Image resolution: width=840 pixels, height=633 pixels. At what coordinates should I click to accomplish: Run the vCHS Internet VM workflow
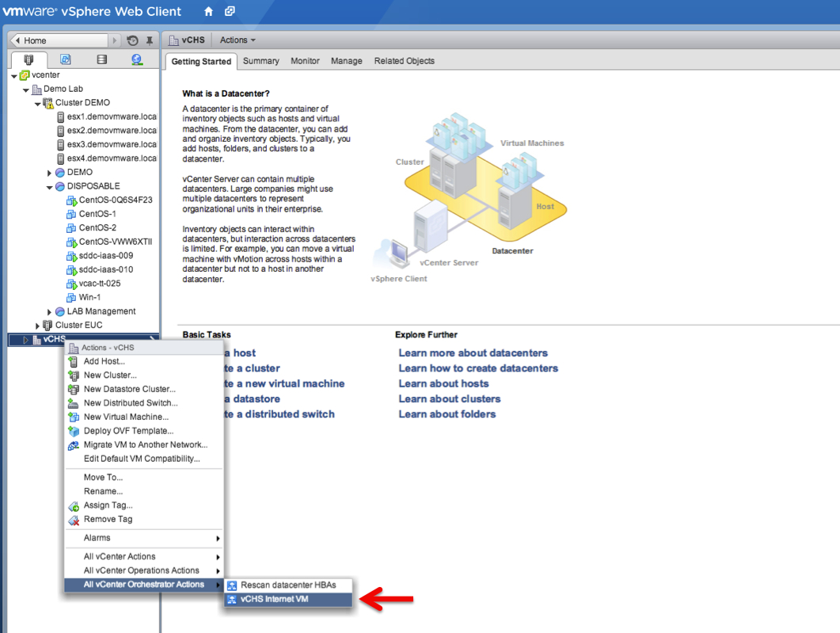click(x=288, y=599)
